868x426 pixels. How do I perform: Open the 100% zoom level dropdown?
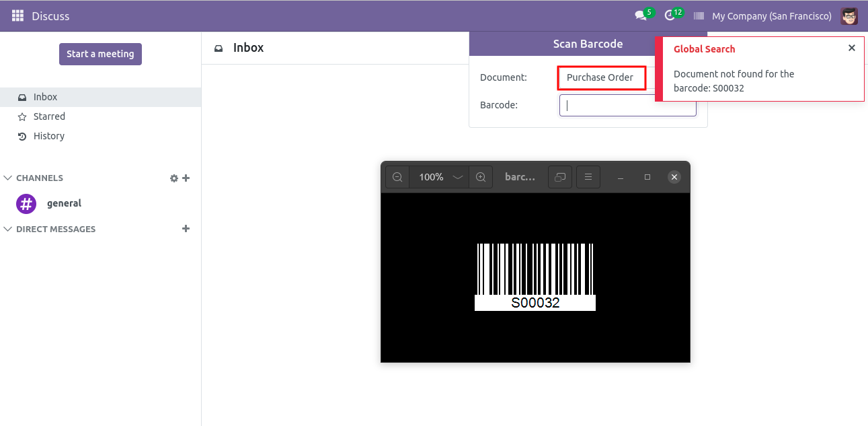[440, 177]
